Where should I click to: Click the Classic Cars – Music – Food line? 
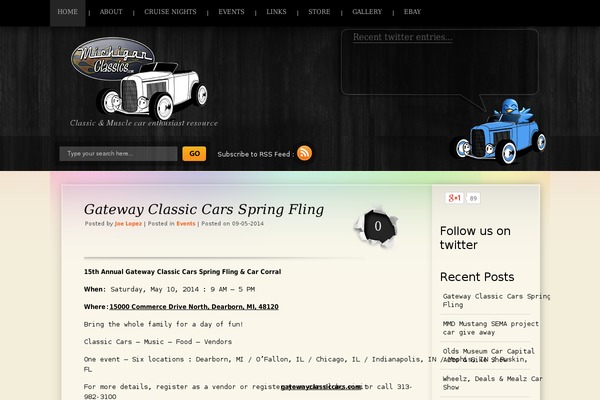pos(158,341)
